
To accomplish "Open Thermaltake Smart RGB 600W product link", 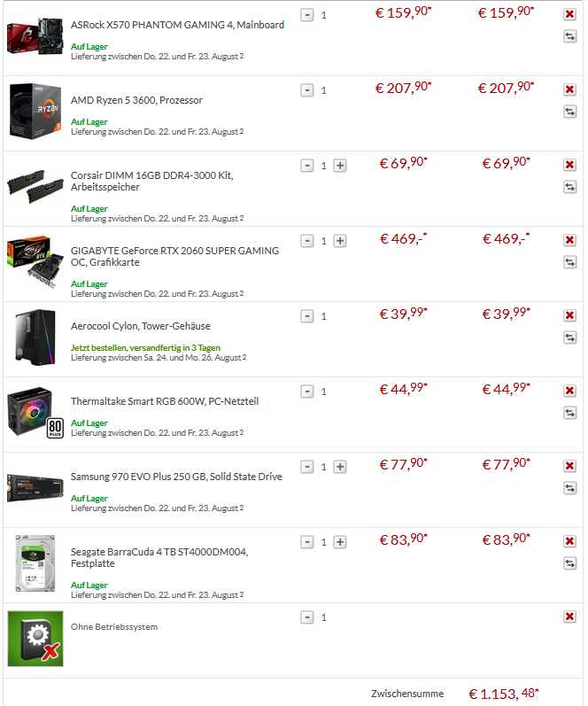I will (165, 401).
